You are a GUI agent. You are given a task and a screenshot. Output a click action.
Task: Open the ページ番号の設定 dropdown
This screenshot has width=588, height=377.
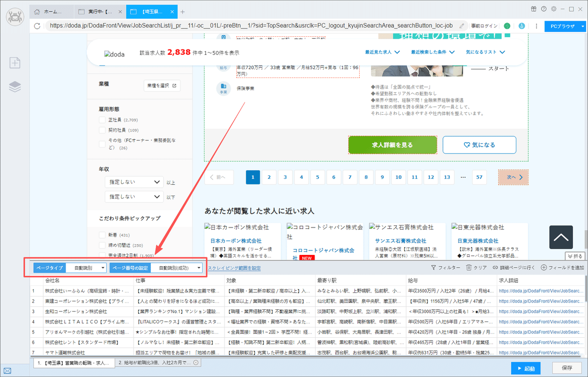[176, 268]
